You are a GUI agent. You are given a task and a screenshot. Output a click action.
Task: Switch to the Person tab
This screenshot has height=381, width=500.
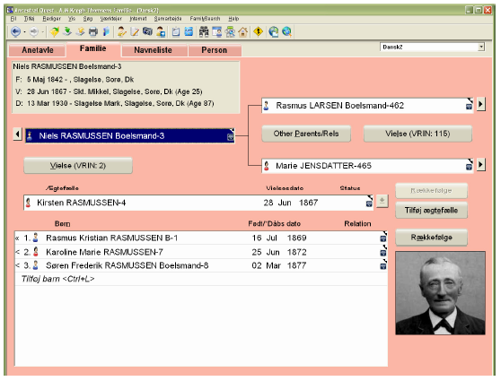214,50
